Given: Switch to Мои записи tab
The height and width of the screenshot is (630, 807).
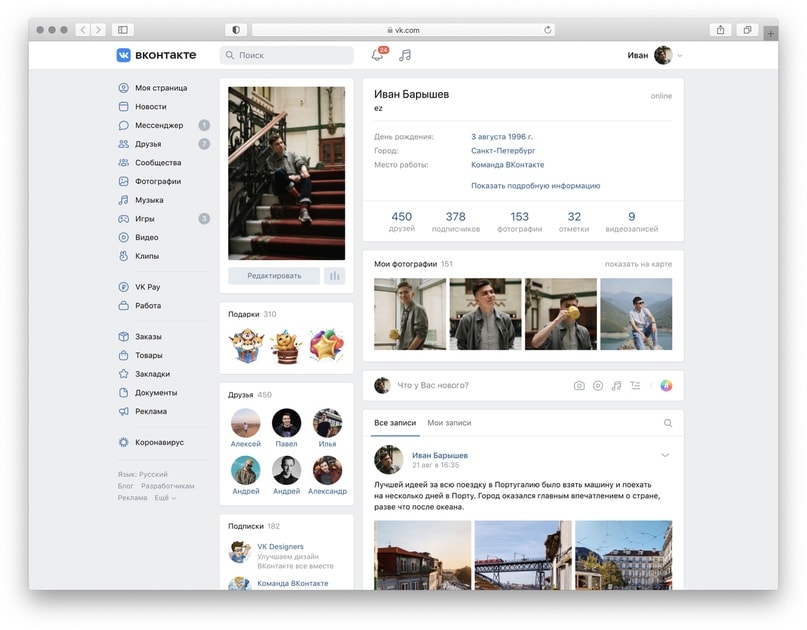Looking at the screenshot, I should pos(449,423).
